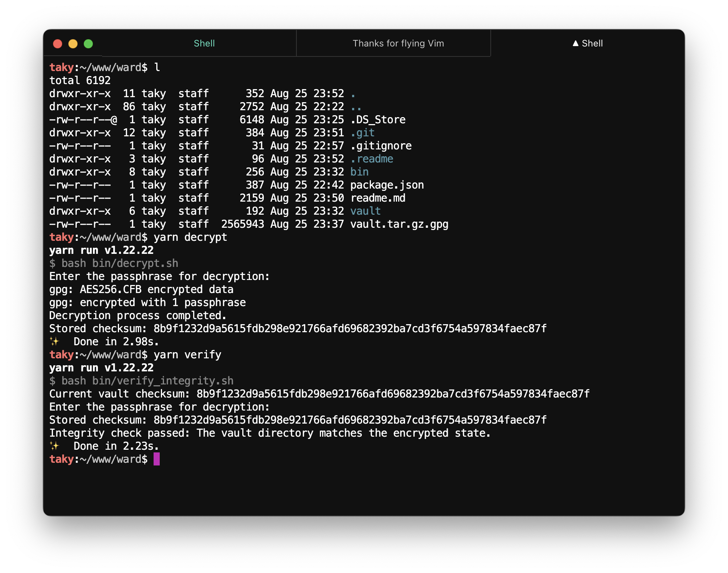Click the '$ bash bin/verify_integrity.sh' line
Viewport: 728px width, 573px height.
pos(141,381)
